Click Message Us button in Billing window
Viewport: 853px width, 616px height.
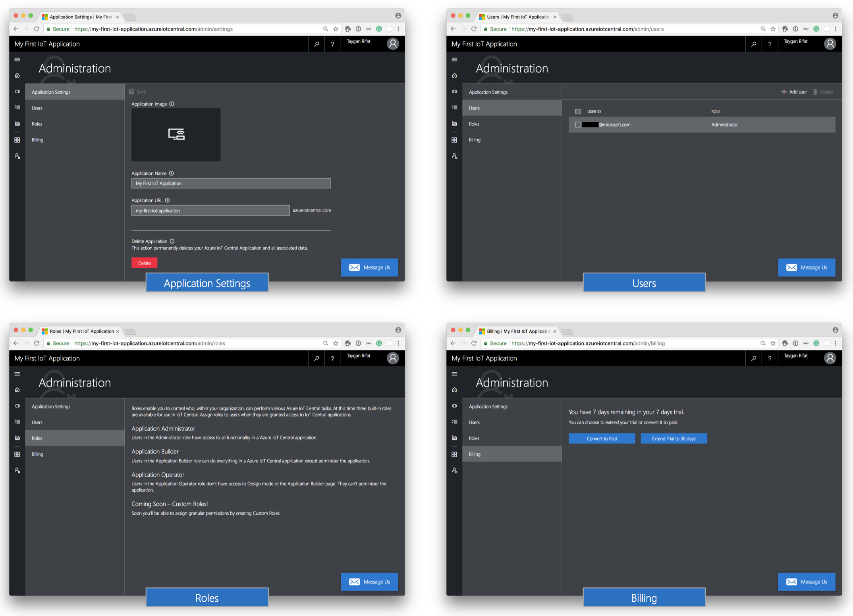pyautogui.click(x=807, y=582)
